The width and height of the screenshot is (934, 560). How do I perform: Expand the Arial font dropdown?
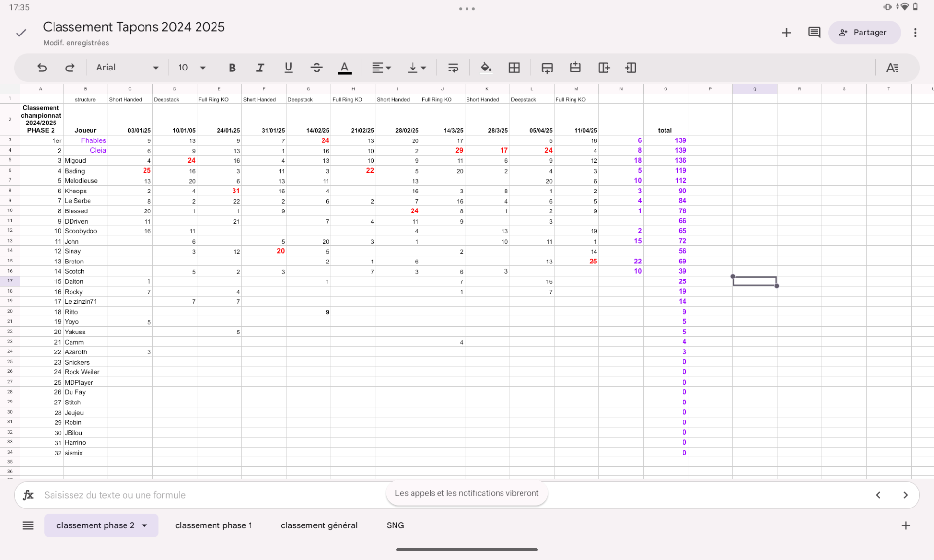coord(127,68)
